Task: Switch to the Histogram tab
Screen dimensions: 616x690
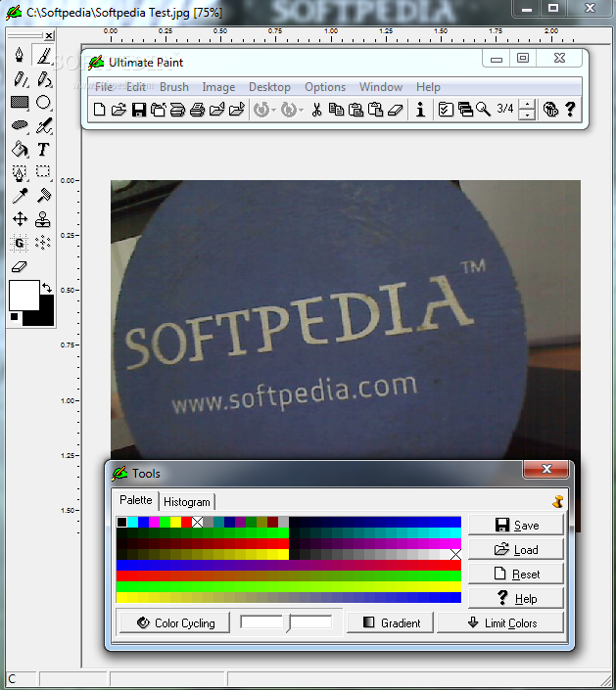Action: tap(187, 502)
